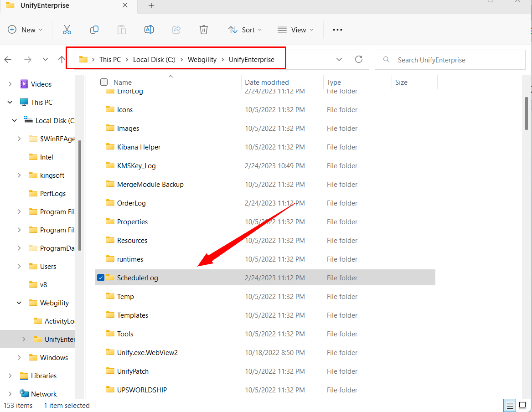Viewport: 532px width, 412px height.
Task: Click the folder icon in address bar
Action: (x=83, y=60)
